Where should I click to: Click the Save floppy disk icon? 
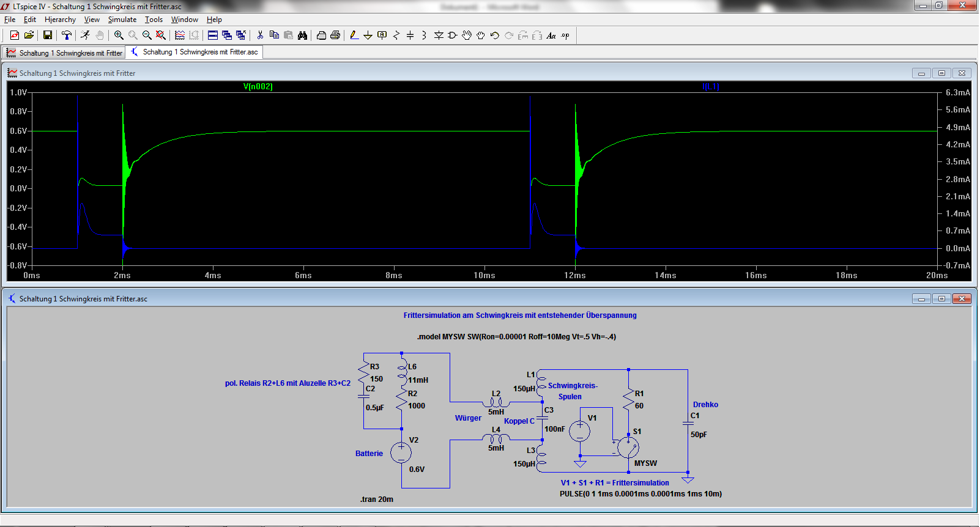coord(47,35)
